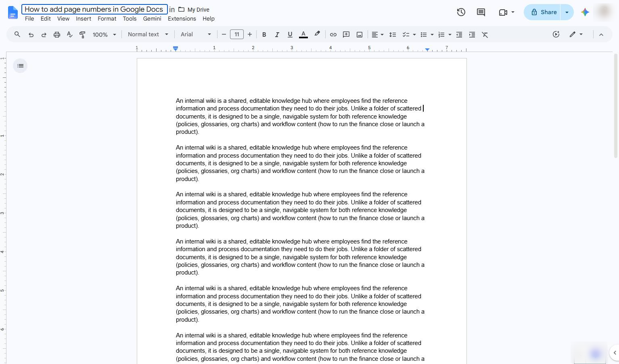The width and height of the screenshot is (619, 364).
Task: Decrease the paragraph indent
Action: click(459, 35)
